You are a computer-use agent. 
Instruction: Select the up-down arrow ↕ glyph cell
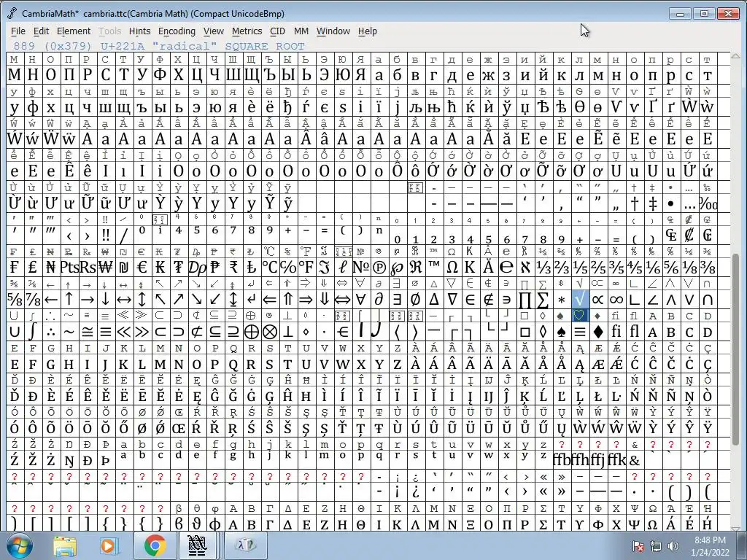coord(142,300)
